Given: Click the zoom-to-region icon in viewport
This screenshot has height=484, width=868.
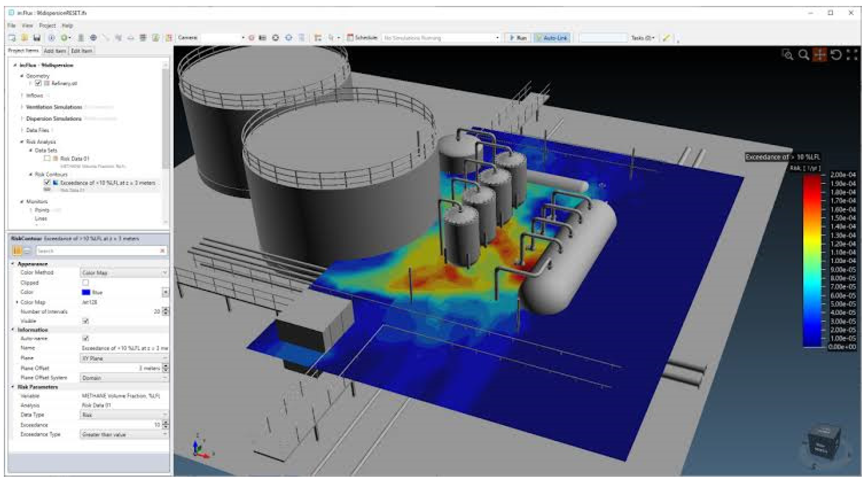Looking at the screenshot, I should pyautogui.click(x=788, y=55).
